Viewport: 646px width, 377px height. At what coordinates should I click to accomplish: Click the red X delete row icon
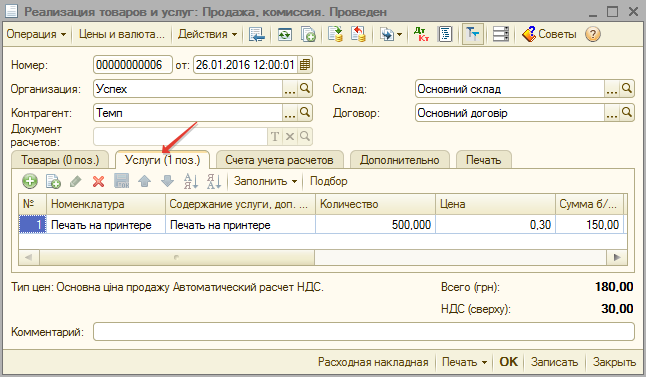pos(98,181)
